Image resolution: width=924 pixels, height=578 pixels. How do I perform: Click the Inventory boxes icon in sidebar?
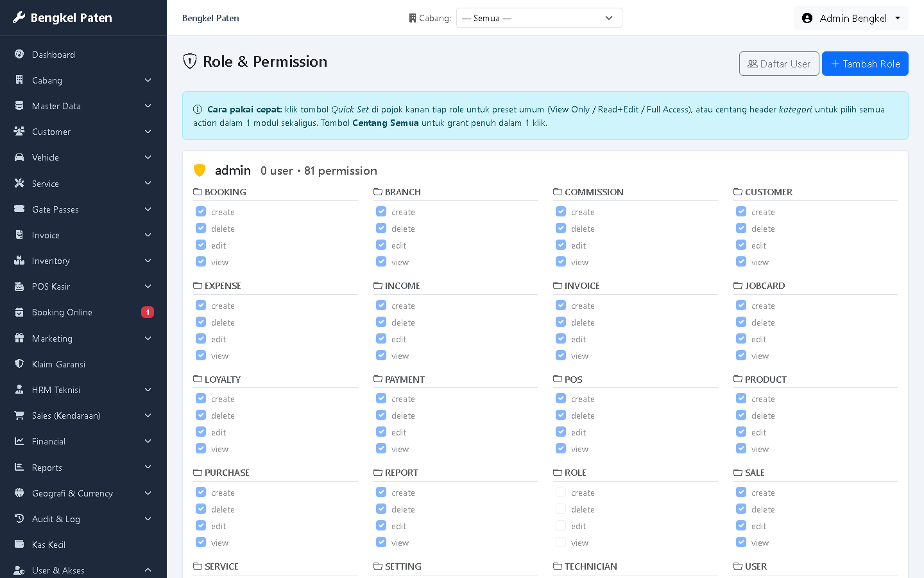coord(19,261)
